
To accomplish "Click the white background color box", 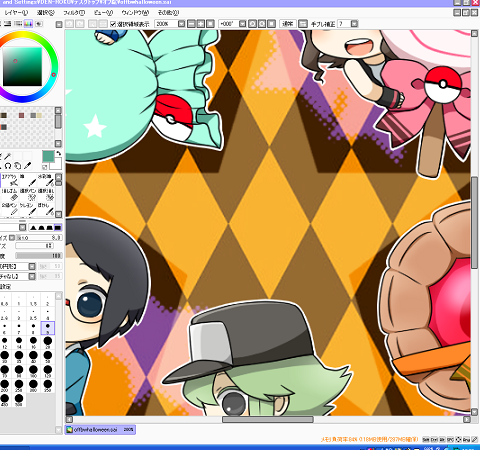I will 57,164.
